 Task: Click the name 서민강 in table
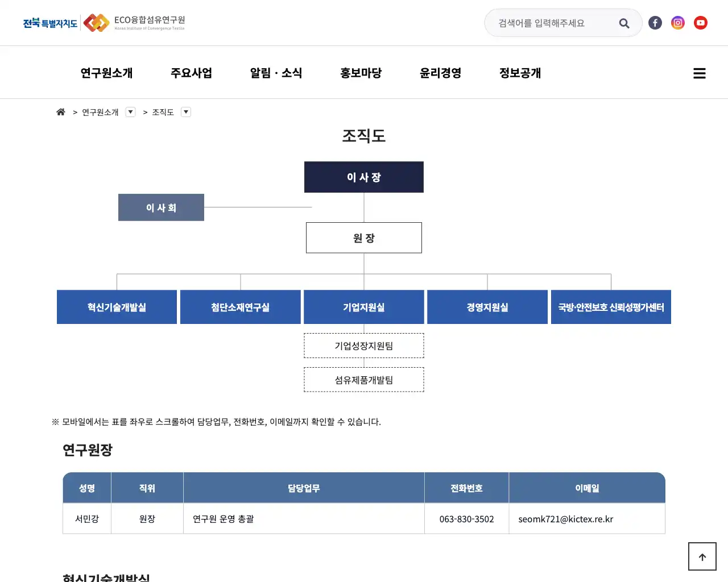(87, 519)
